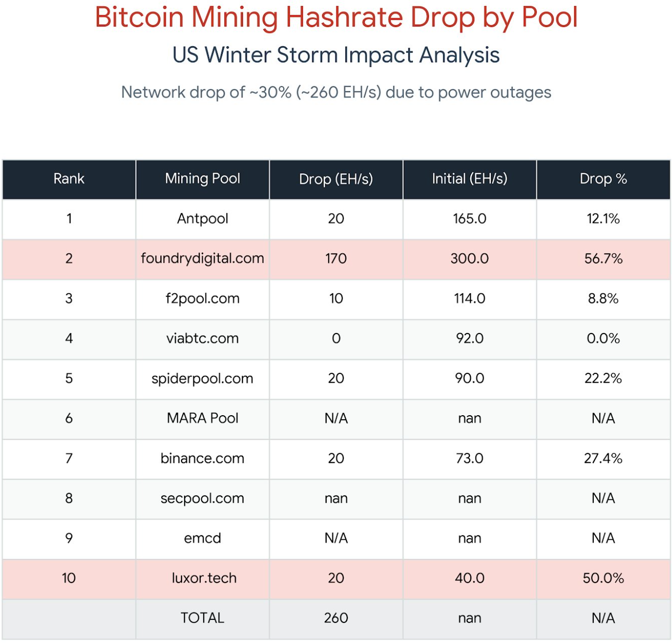Select the Initial (EH/s) column header

point(469,179)
